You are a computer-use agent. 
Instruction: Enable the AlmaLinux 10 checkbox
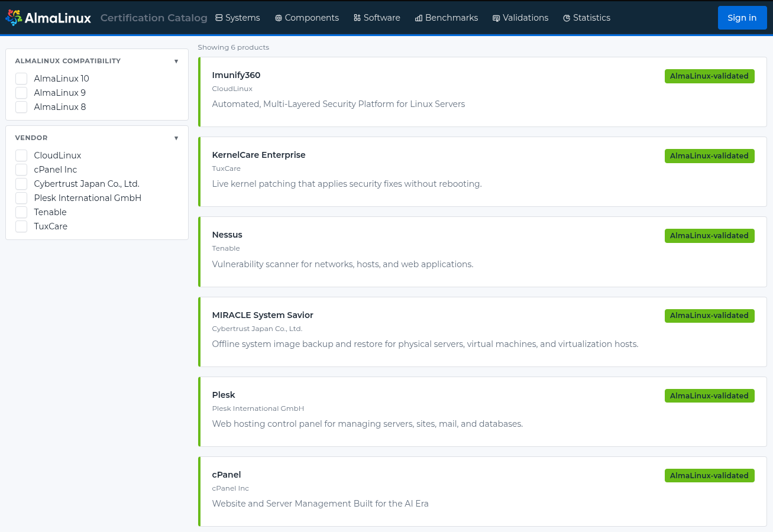point(21,79)
